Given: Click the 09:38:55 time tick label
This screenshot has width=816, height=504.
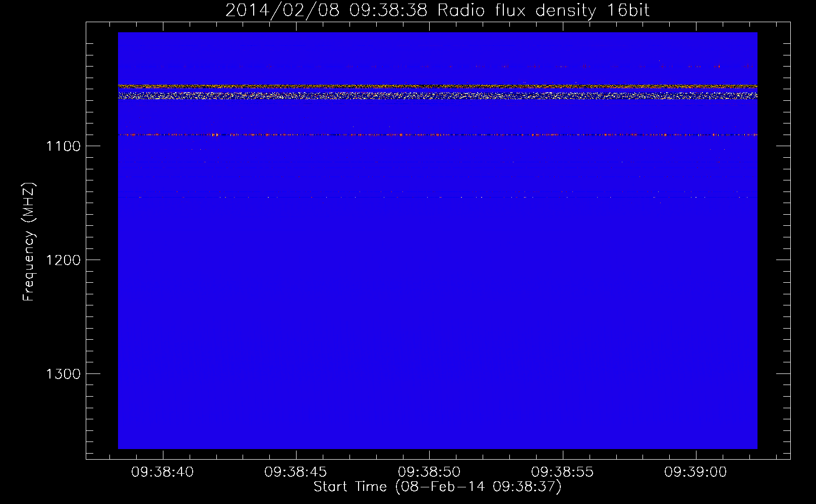Looking at the screenshot, I should [x=562, y=472].
